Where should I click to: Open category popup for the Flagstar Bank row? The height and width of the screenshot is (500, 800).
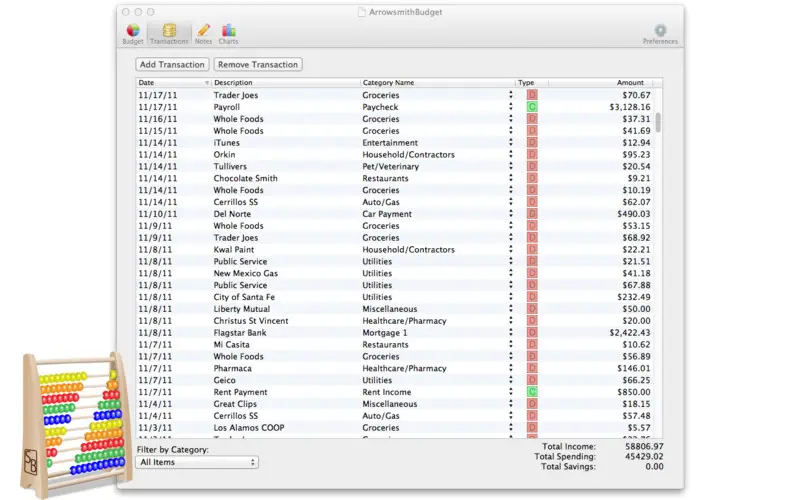click(510, 332)
